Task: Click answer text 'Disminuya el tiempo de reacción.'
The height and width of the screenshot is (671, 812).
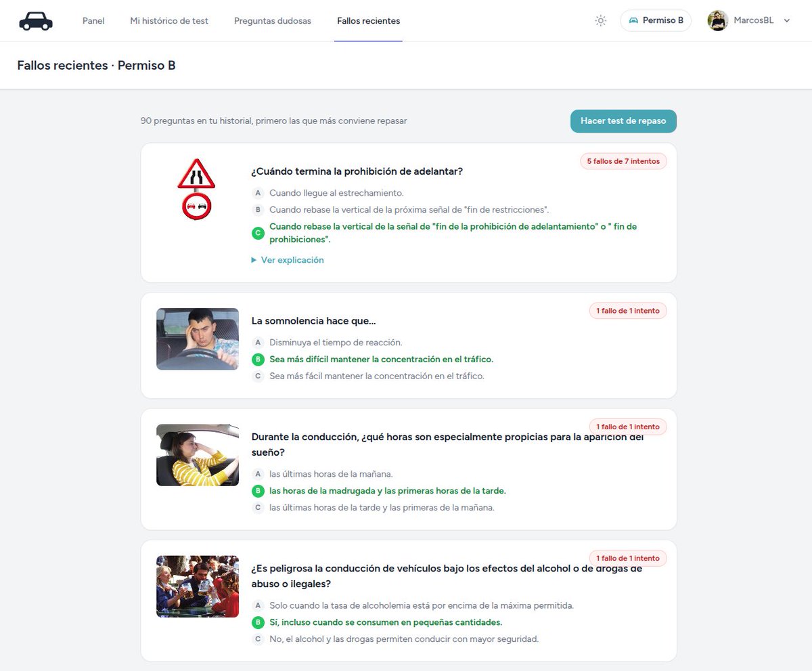Action: pos(336,343)
